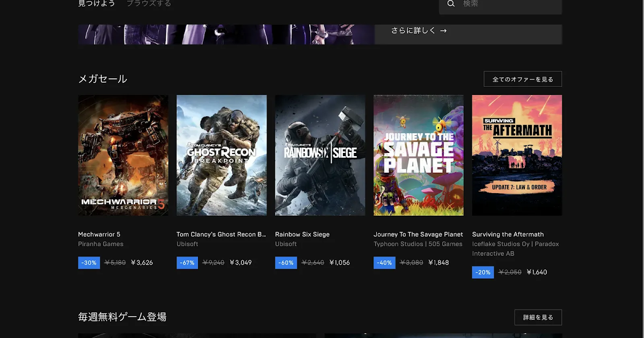
Task: Click the ¥1,056 sale price
Action: pyautogui.click(x=339, y=263)
